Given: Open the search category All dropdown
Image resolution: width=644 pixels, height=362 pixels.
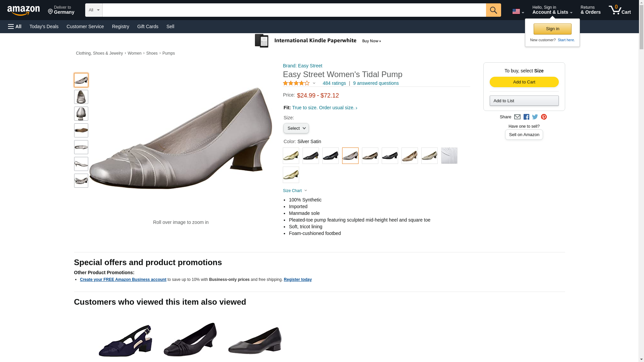Looking at the screenshot, I should click(x=94, y=10).
